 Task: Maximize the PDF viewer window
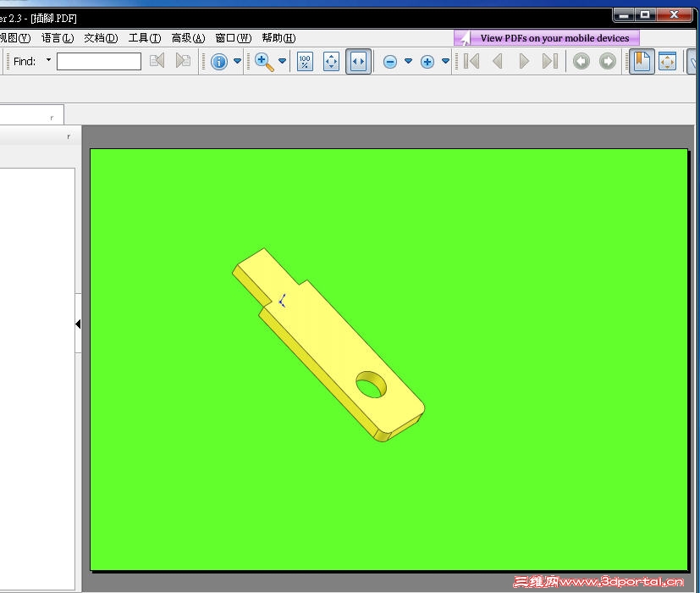point(645,15)
